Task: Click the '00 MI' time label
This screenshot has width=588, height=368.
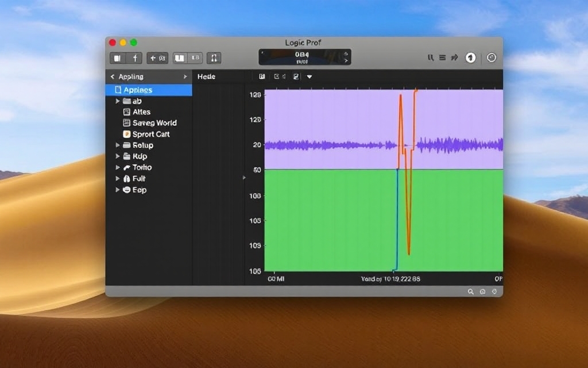Action: (x=276, y=279)
